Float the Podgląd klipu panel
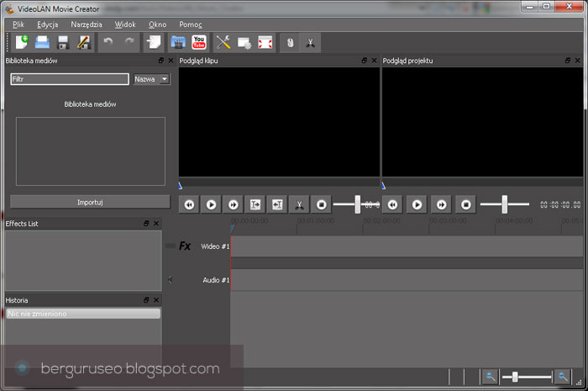This screenshot has width=588, height=391. [364, 61]
